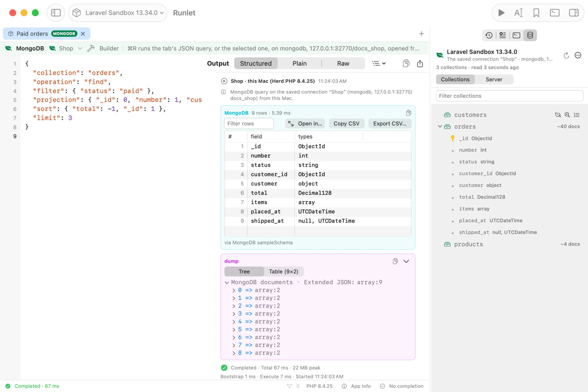Switch output to Structured view
This screenshot has width=588, height=392.
pyautogui.click(x=256, y=64)
